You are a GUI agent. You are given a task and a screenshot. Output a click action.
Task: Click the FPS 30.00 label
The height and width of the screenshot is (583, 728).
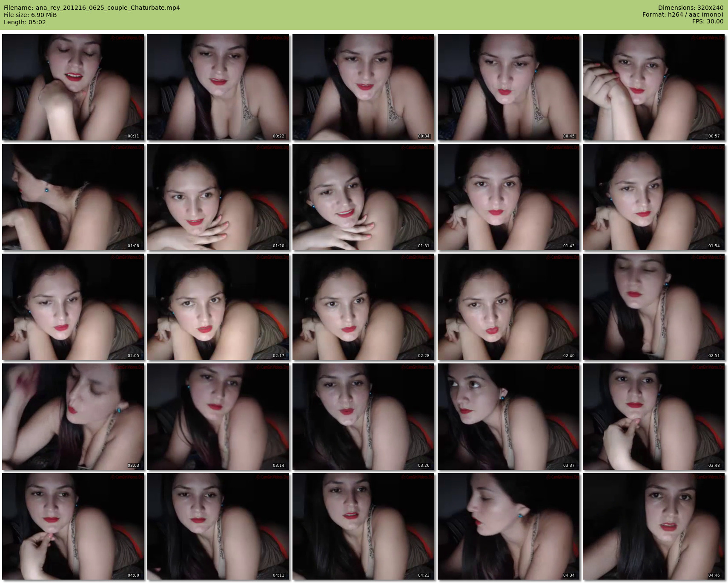click(x=708, y=21)
